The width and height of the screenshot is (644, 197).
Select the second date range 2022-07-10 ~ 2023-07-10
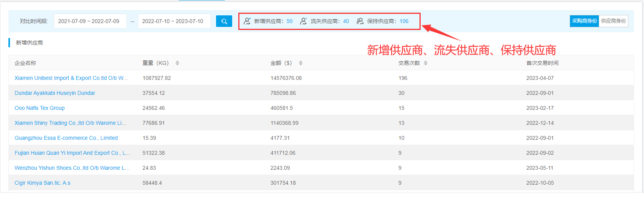[x=174, y=21]
